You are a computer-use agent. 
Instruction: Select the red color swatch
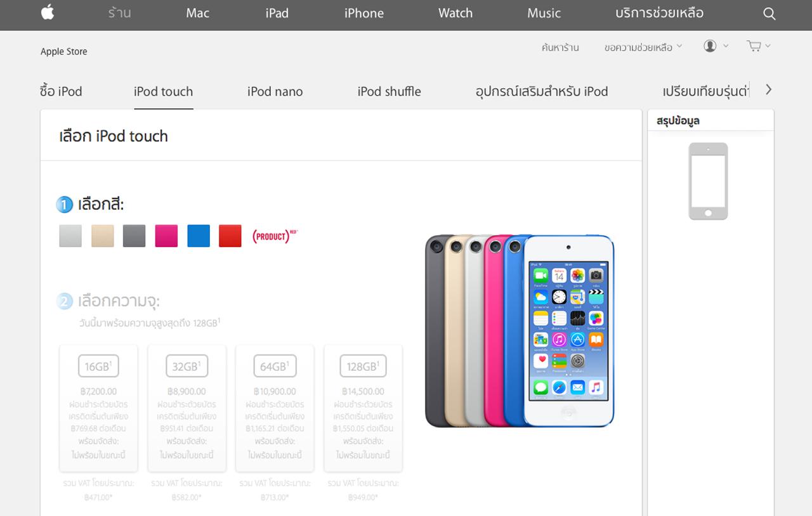tap(230, 236)
